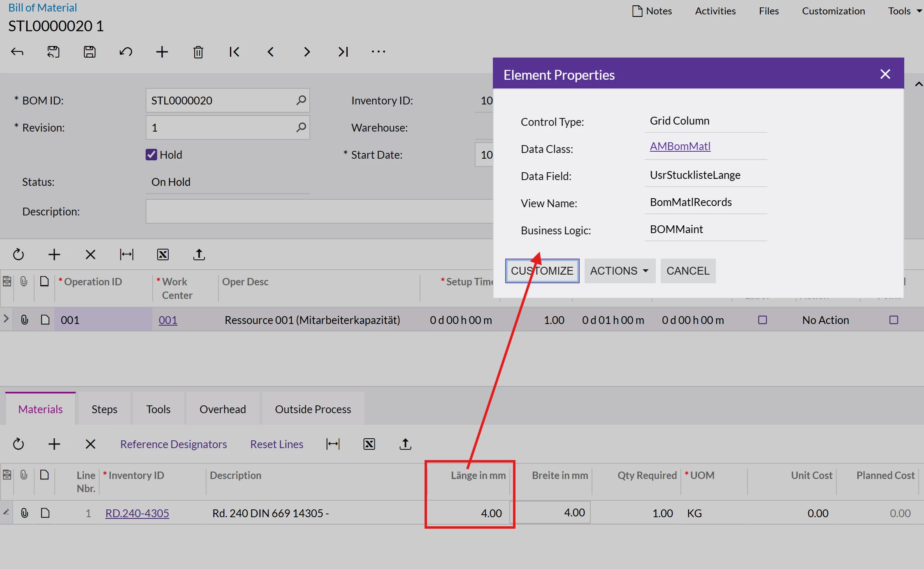Open the AMBomMatl data class link
The height and width of the screenshot is (569, 924).
[680, 146]
